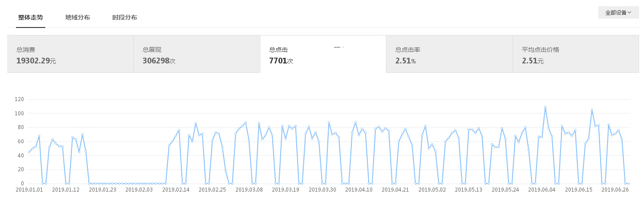Viewport: 644px width, 204px height.
Task: Click x-axis date label 2019.03.19
Action: click(286, 190)
